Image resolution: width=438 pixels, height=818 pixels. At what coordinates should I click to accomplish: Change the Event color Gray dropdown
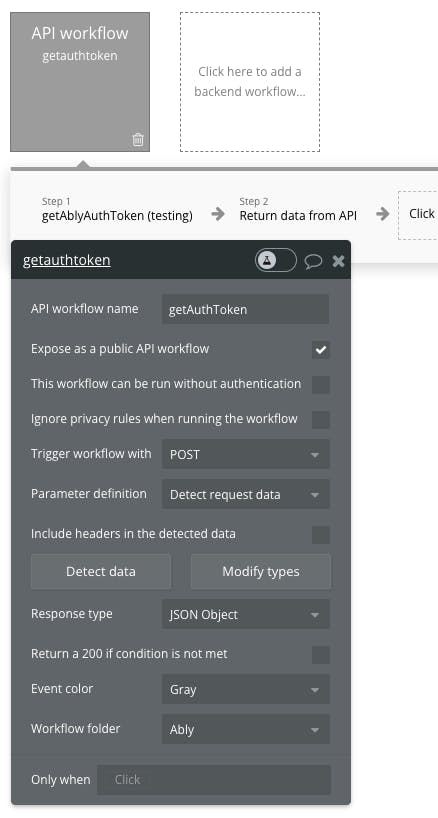[246, 689]
